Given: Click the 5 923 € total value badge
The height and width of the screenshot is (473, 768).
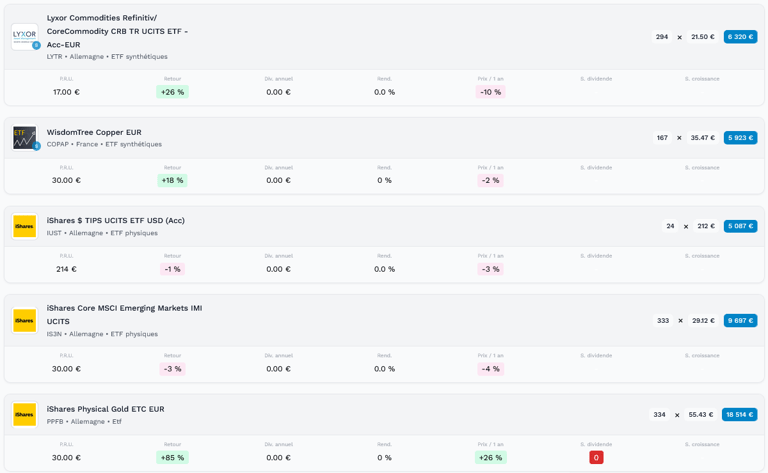Looking at the screenshot, I should 740,138.
